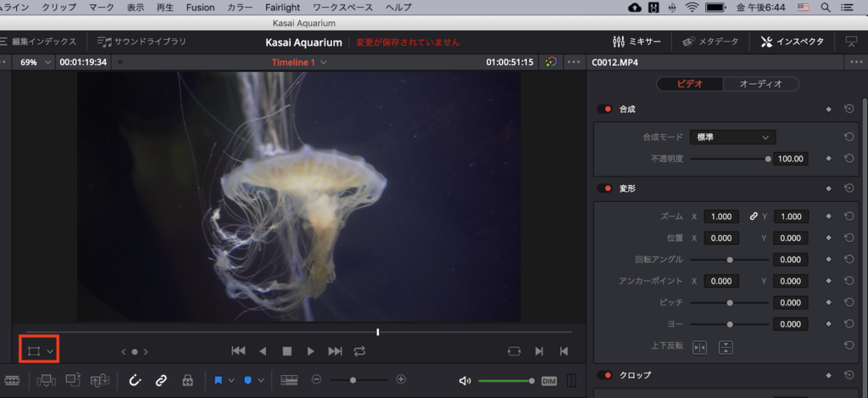This screenshot has width=868, height=398.
Task: Click the linked selection chain icon
Action: pos(160,380)
